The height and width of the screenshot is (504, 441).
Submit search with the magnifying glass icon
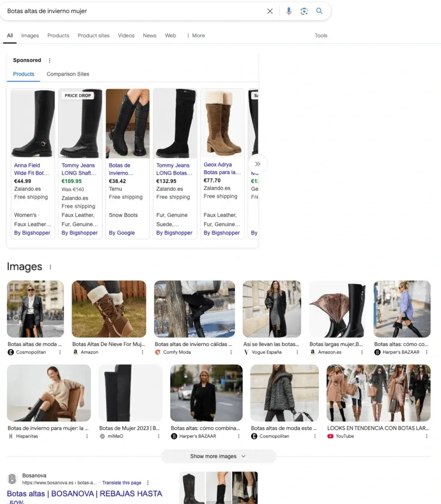pos(319,11)
